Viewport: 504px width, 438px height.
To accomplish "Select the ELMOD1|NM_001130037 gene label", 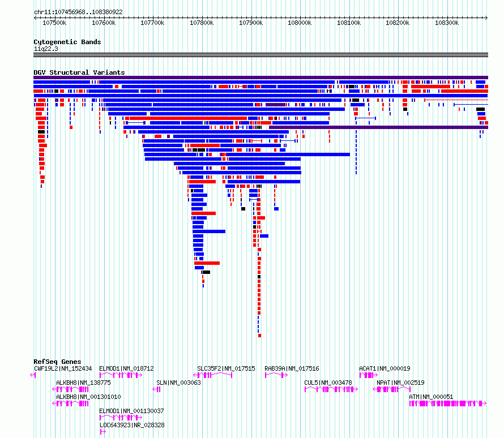I will pos(131,411).
